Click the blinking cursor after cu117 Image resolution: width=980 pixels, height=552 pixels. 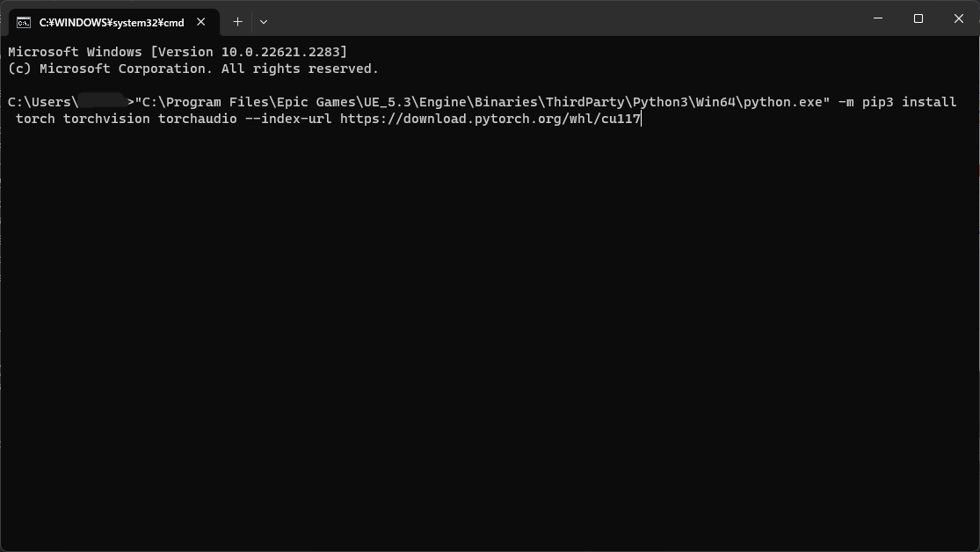click(x=642, y=119)
